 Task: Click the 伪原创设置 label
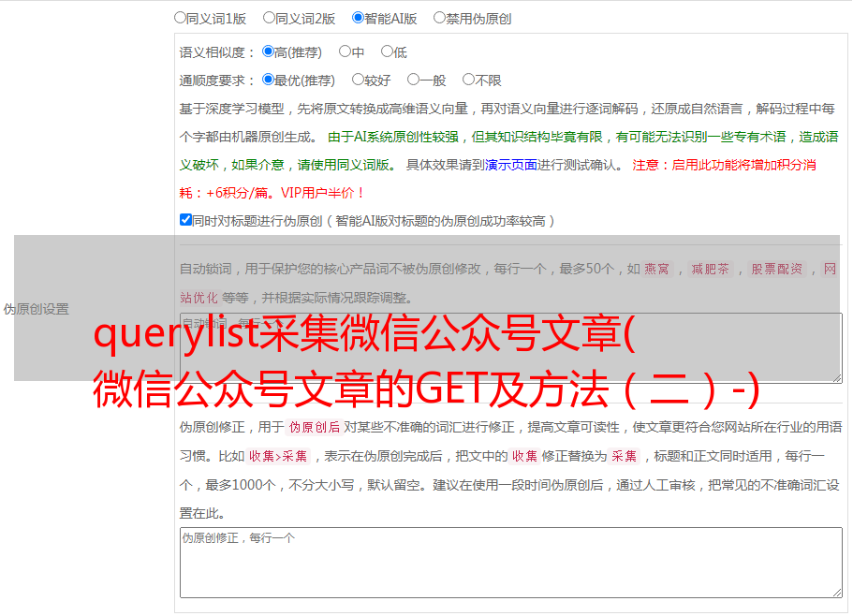tap(37, 309)
